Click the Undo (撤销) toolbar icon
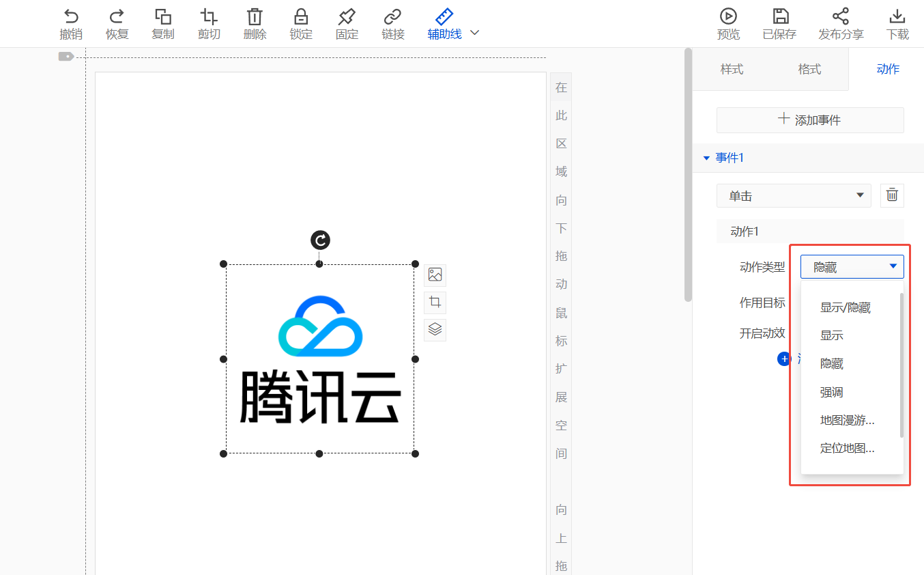The image size is (924, 575). [71, 17]
